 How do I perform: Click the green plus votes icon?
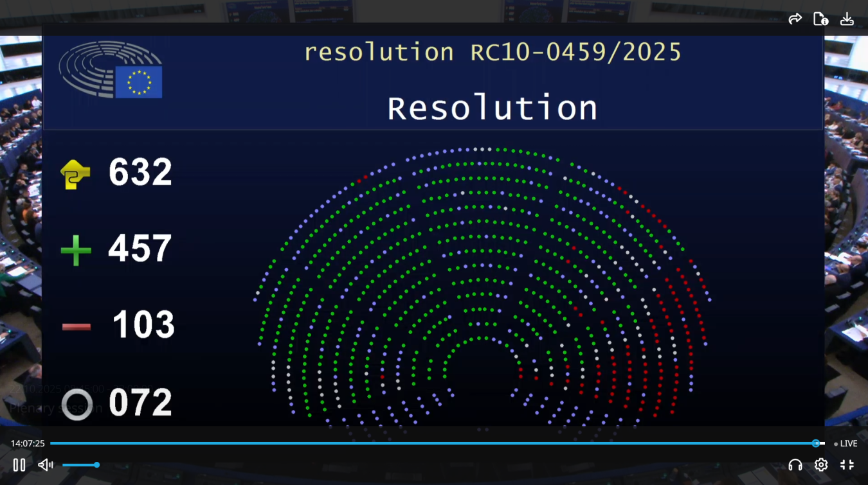[76, 250]
